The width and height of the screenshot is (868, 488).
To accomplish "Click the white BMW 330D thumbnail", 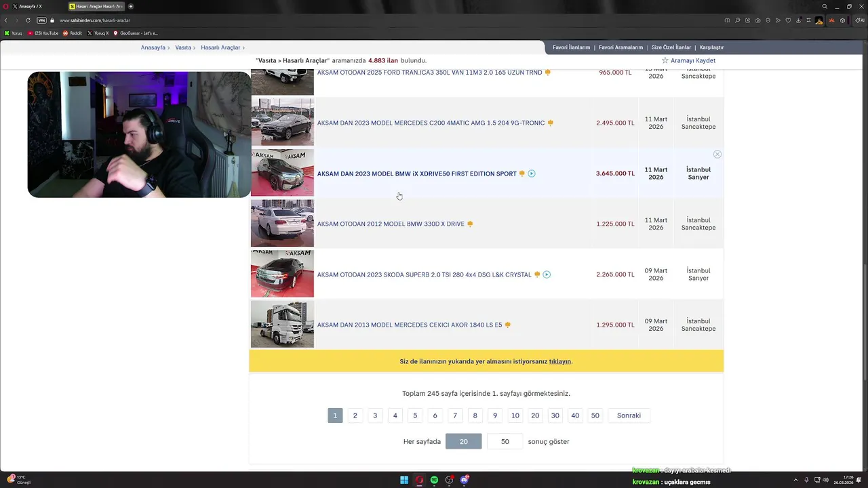I will point(282,223).
